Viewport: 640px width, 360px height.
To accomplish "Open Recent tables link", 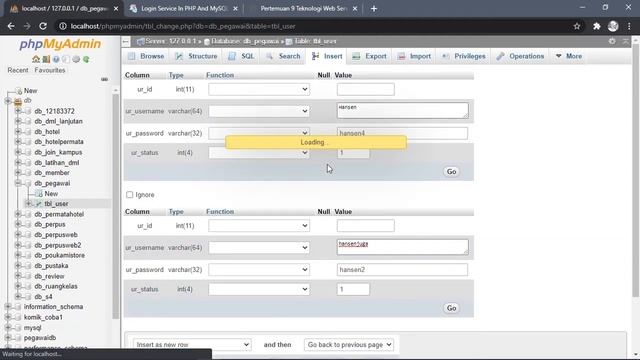I will tap(18, 70).
